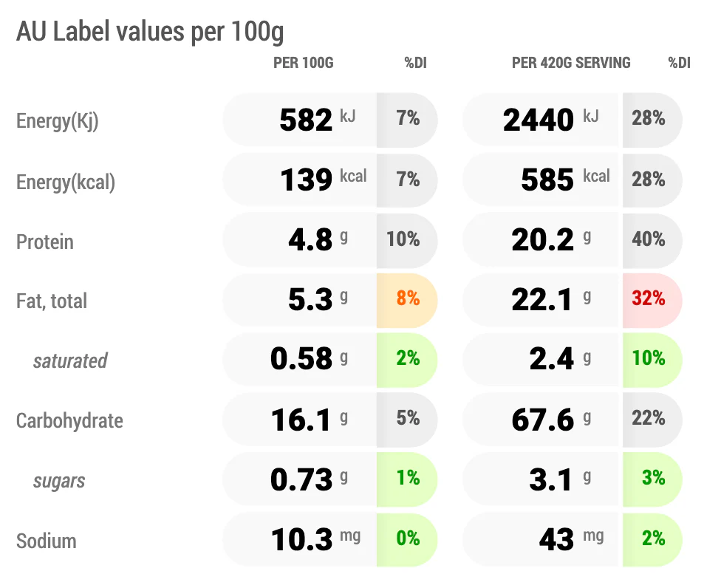Click the red 32% fat badge
This screenshot has width=721, height=588.
[x=652, y=300]
